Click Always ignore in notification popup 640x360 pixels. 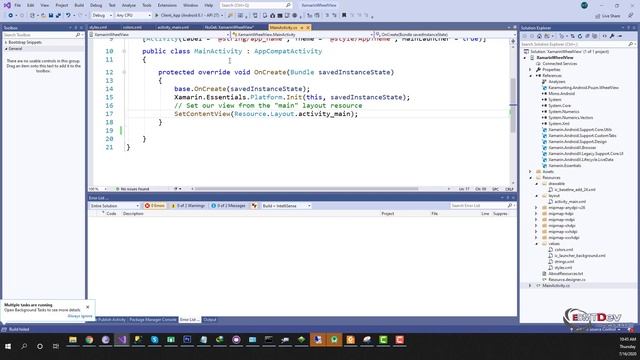[80, 316]
